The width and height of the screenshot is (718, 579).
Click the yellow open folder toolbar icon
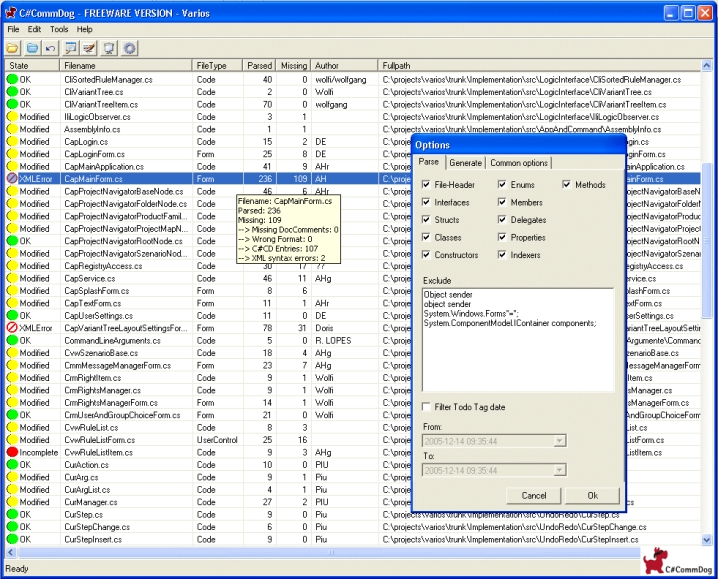[13, 48]
